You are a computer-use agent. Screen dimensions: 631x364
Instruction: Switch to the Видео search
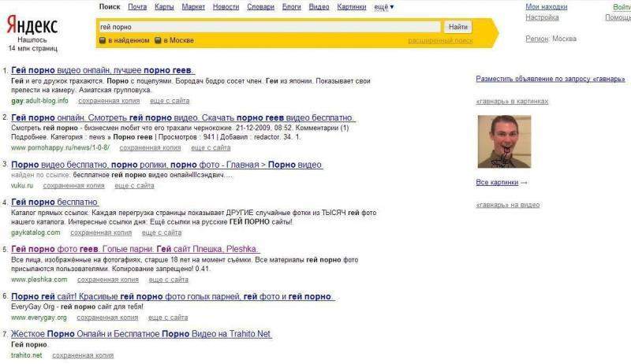319,7
